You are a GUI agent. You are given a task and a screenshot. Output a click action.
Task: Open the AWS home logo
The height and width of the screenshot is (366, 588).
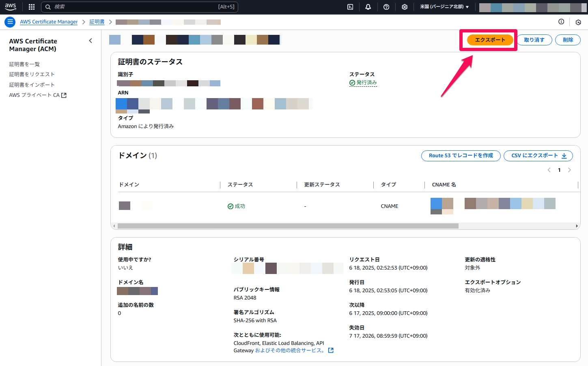(x=11, y=7)
